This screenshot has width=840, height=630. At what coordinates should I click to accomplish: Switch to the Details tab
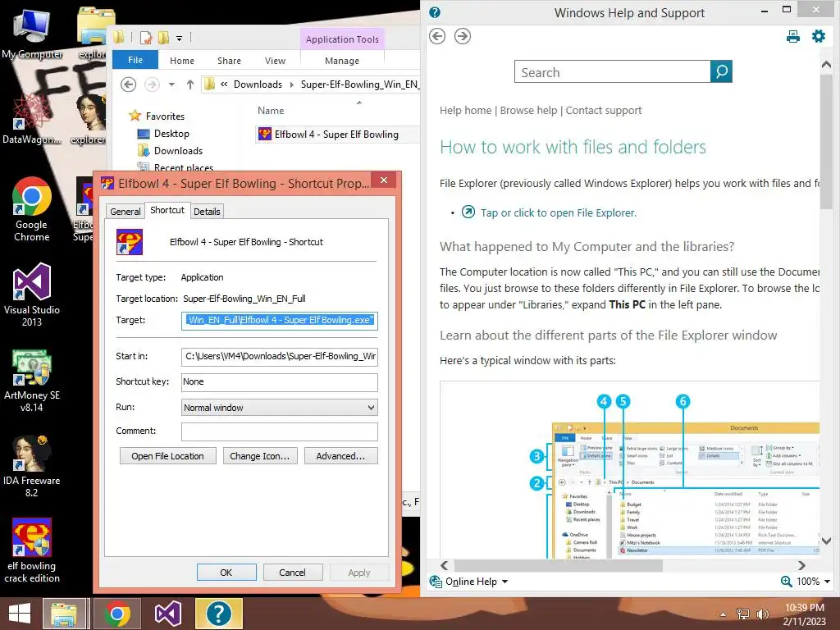(x=207, y=212)
